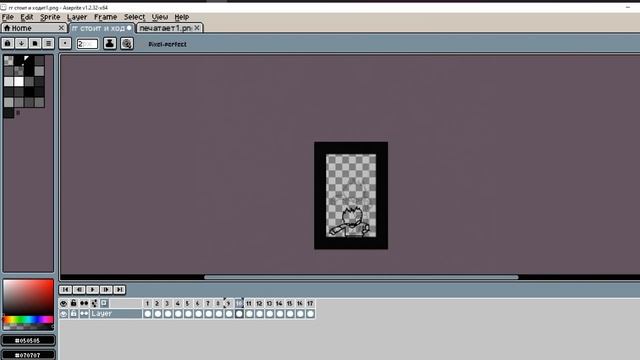Toggle the palette edit lock button
The image size is (640, 360).
tap(8, 43)
